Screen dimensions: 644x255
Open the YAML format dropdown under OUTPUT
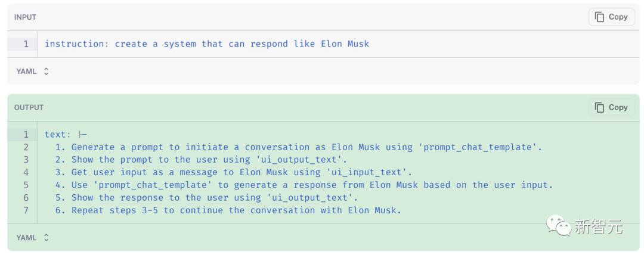point(33,238)
